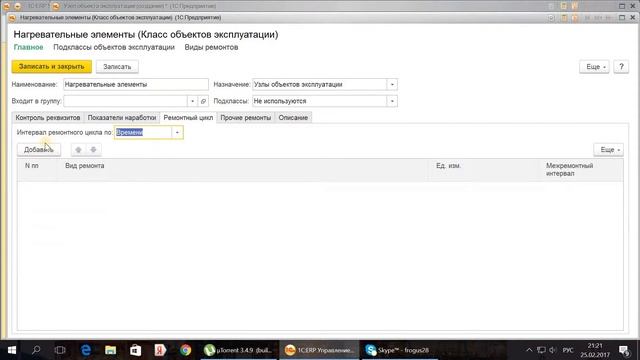Click the РУС language indicator
Viewport: 640px width, 360px height.
568,350
